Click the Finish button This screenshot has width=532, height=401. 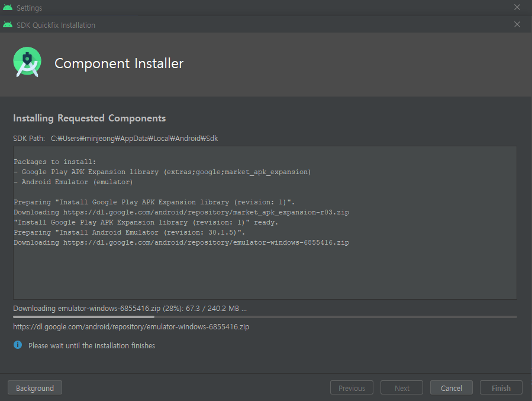coord(501,388)
